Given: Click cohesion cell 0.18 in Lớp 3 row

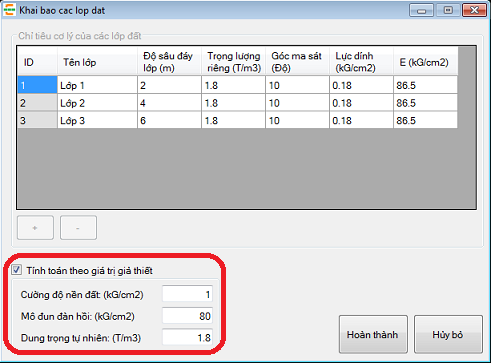Looking at the screenshot, I should [361, 120].
